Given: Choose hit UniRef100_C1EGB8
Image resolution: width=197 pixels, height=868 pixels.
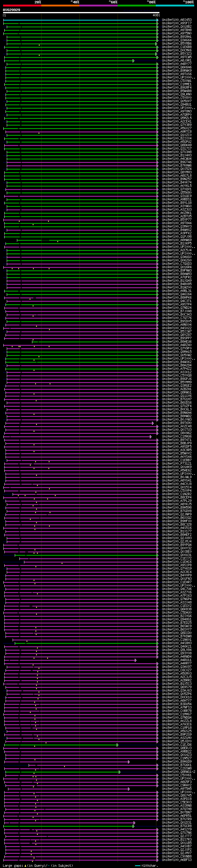Looking at the screenshot, I should click(x=177, y=47).
